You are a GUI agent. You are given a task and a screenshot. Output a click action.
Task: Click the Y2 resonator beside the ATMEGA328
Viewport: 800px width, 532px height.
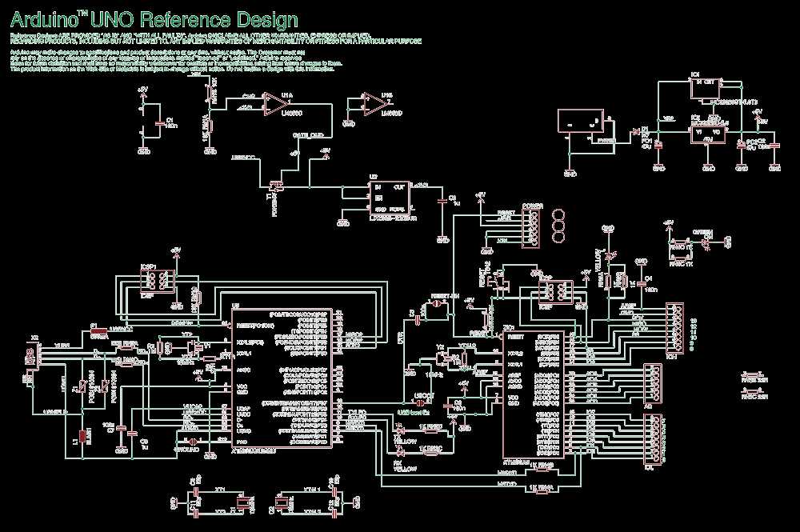pos(442,359)
